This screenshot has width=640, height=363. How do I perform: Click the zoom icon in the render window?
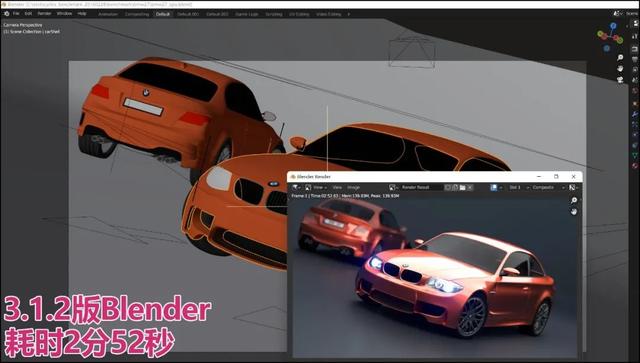pyautogui.click(x=574, y=200)
